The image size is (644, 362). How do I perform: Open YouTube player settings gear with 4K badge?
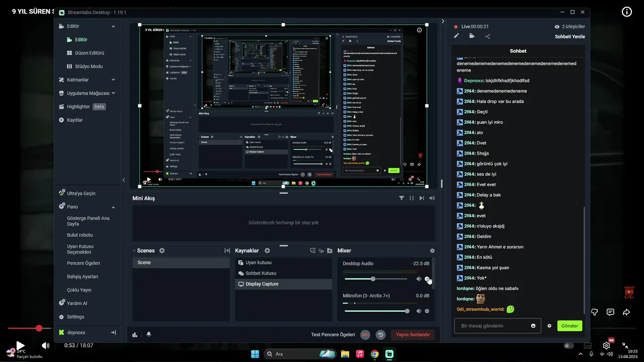tap(607, 345)
